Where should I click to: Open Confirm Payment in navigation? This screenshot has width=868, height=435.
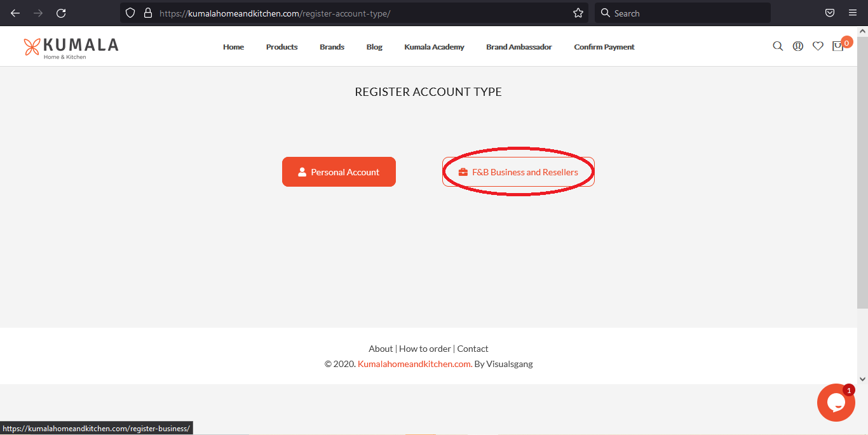coord(604,47)
